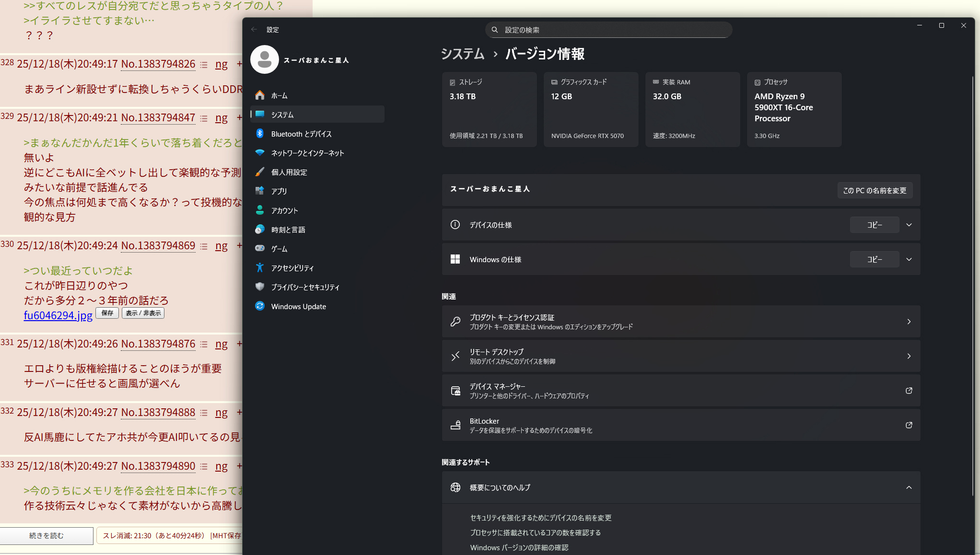Click the Privacy & Security shield icon

260,287
